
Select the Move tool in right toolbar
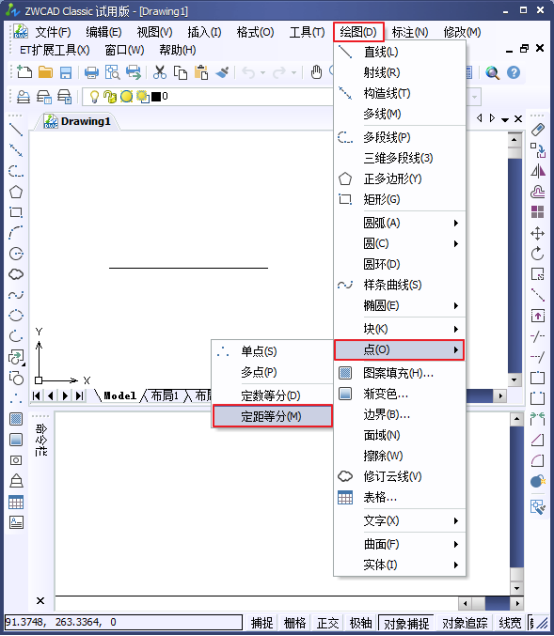click(538, 233)
